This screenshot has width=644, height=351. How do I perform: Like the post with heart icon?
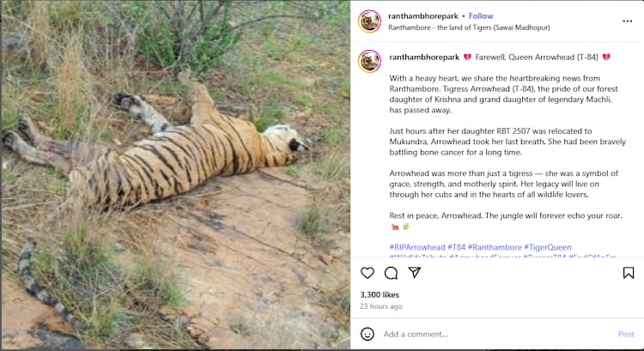pyautogui.click(x=368, y=273)
